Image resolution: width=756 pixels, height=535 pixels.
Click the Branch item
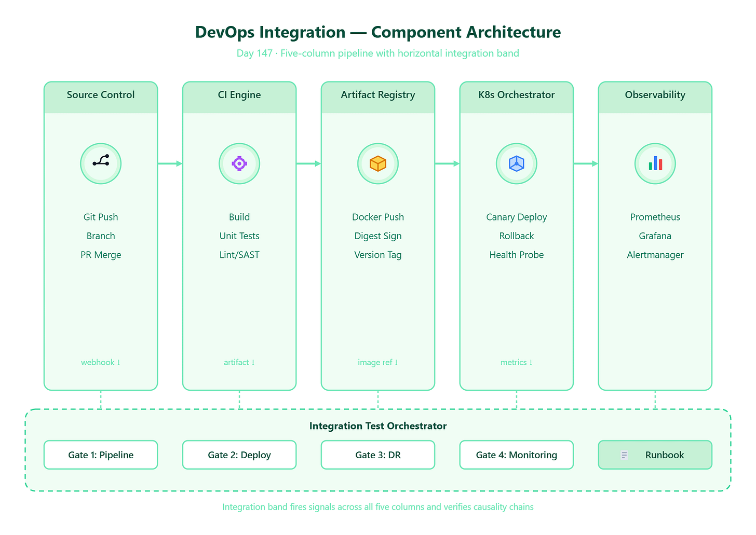pyautogui.click(x=101, y=236)
